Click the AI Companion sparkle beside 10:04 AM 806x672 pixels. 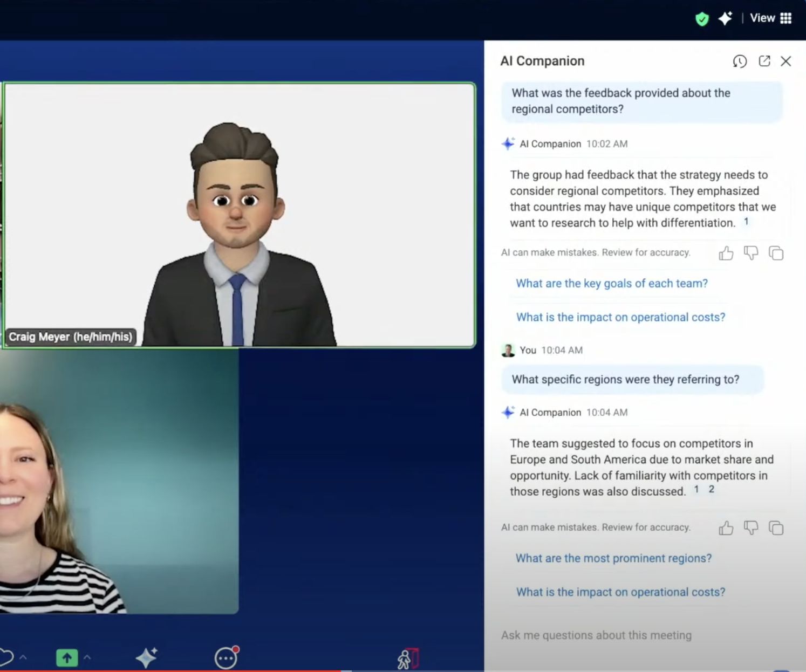(508, 412)
